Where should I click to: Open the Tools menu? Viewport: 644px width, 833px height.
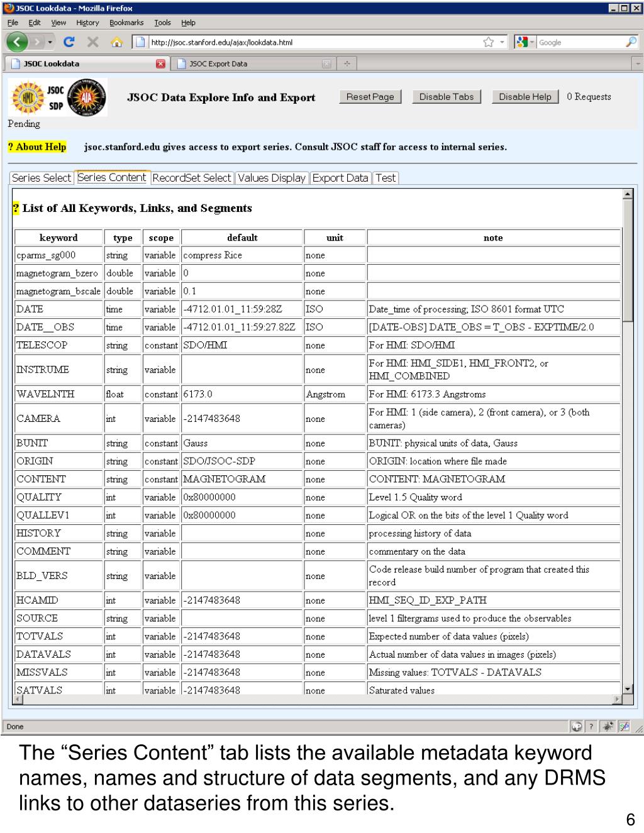point(162,23)
